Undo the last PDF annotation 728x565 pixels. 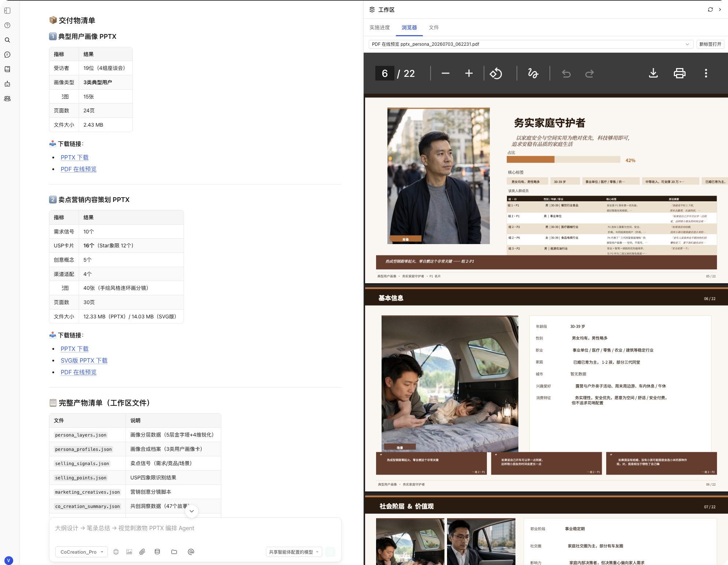coord(566,74)
